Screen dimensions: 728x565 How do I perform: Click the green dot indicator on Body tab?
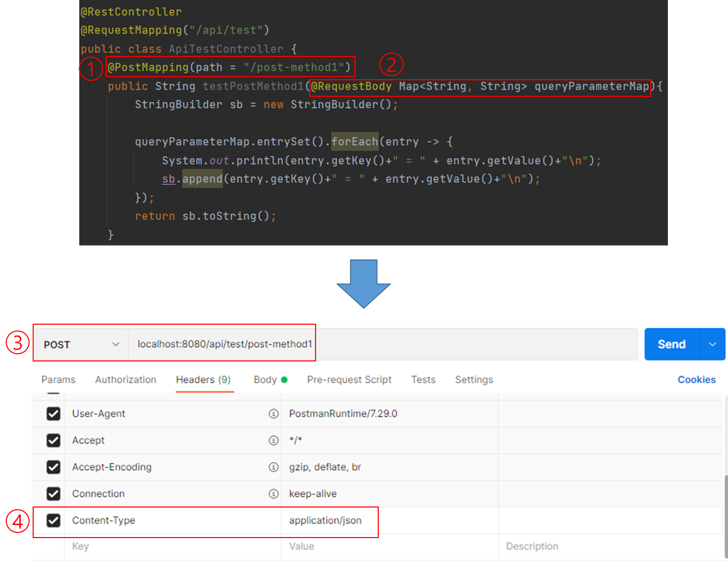click(284, 379)
